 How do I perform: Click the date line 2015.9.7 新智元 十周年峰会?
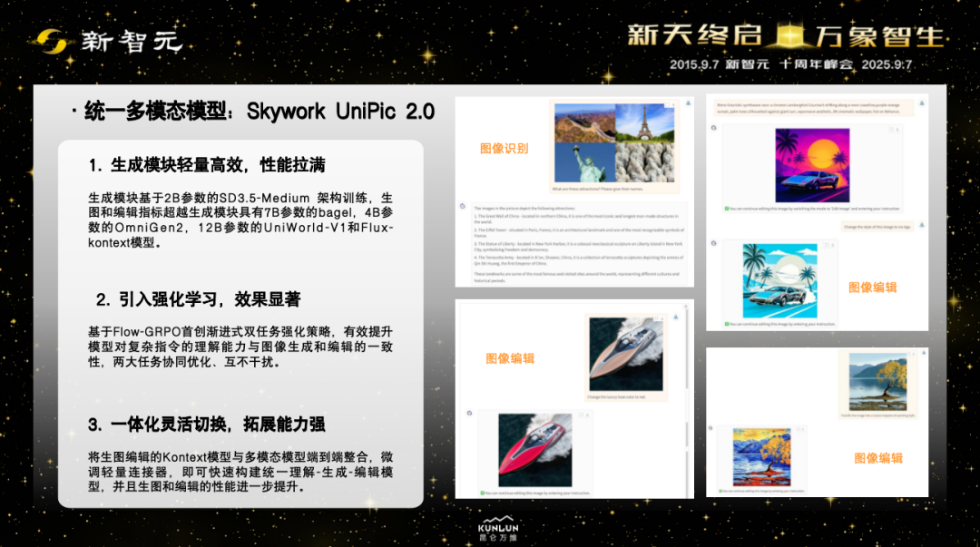coord(790,64)
